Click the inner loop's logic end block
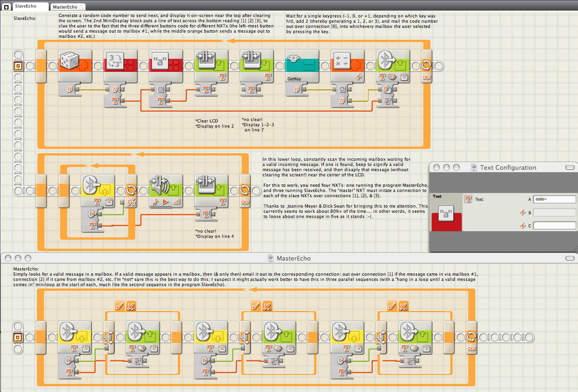 [x=131, y=190]
